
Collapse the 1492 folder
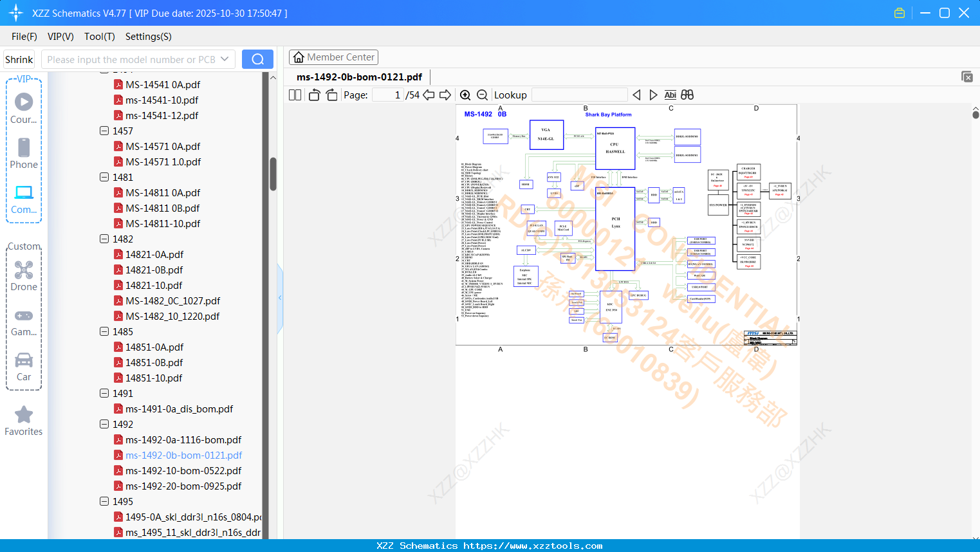104,424
